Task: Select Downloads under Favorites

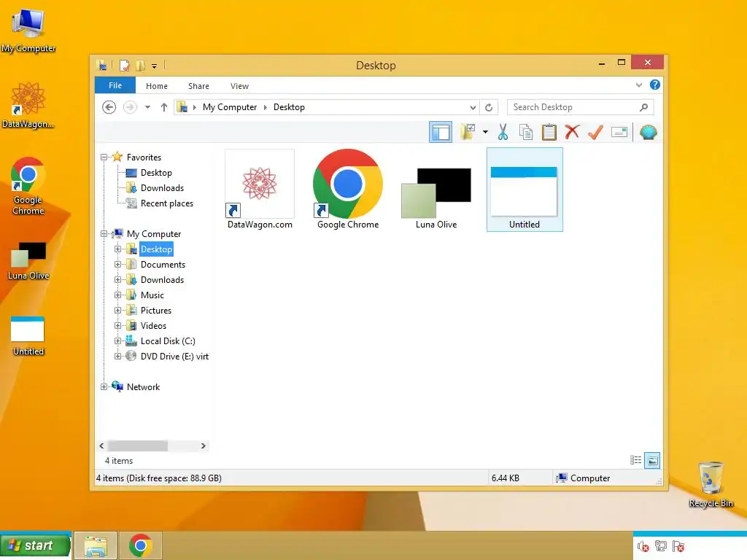Action: (x=162, y=188)
